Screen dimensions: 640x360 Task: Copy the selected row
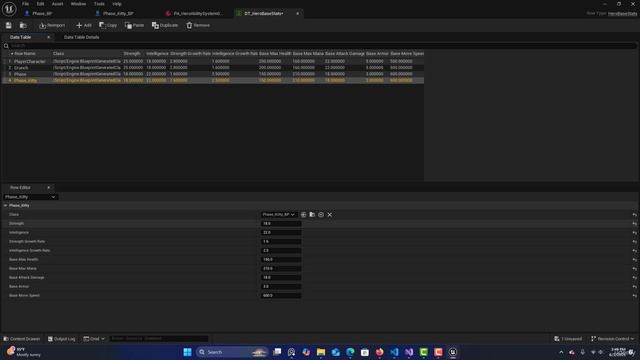click(x=108, y=25)
